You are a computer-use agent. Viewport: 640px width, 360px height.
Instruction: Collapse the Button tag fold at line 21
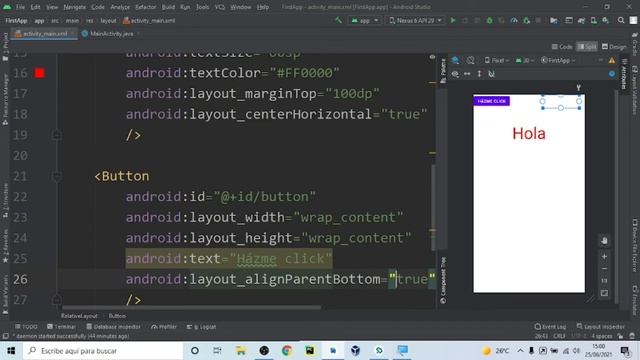click(x=57, y=176)
